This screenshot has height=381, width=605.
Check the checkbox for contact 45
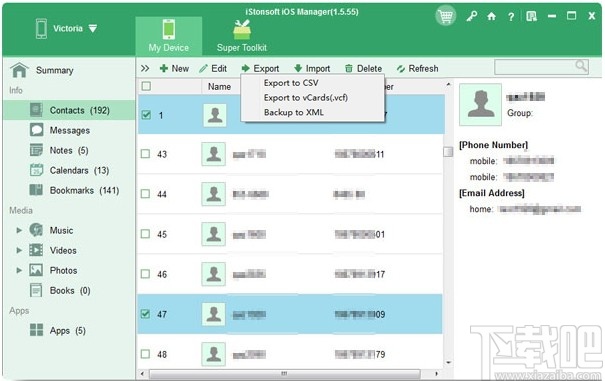tap(145, 234)
